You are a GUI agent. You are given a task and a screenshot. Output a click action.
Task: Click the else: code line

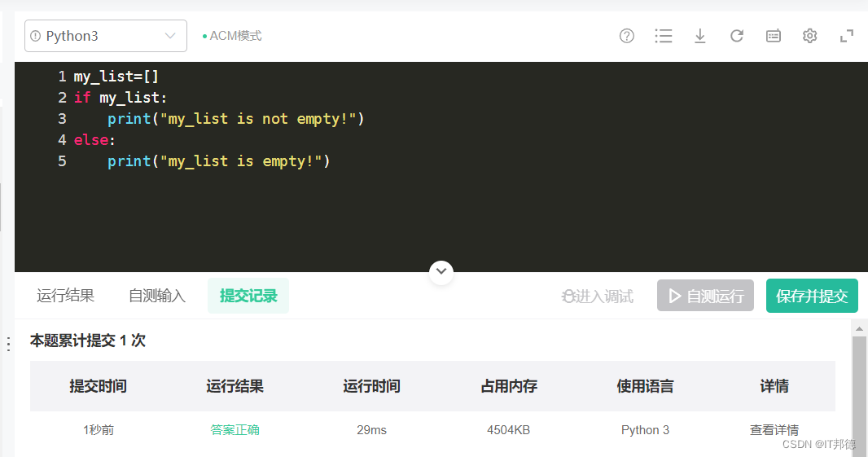94,139
